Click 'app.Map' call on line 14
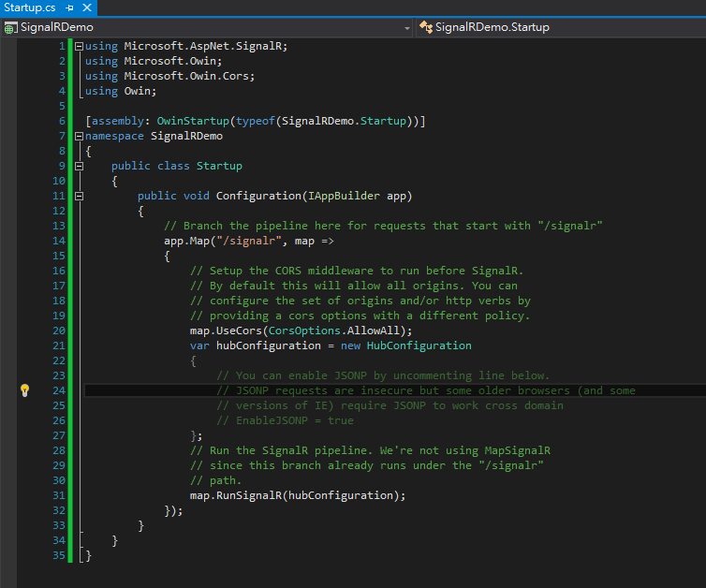706x588 pixels. pos(186,241)
